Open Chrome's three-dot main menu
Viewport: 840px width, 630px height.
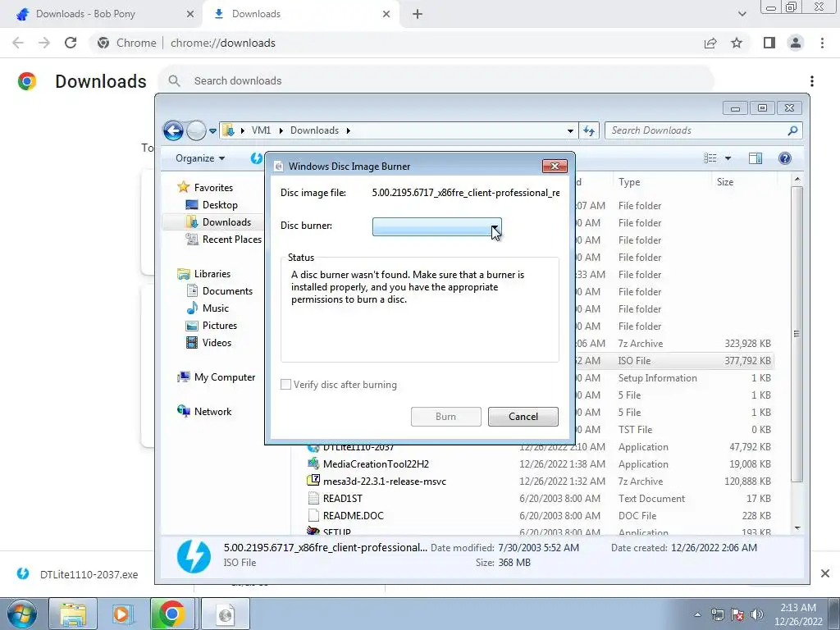click(x=822, y=43)
